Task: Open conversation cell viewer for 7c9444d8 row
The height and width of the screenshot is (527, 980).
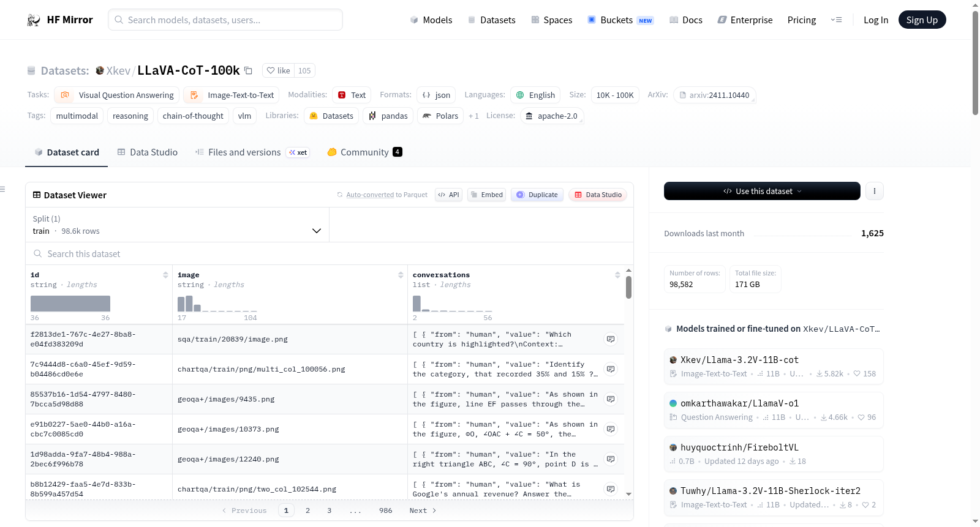Action: pyautogui.click(x=611, y=369)
